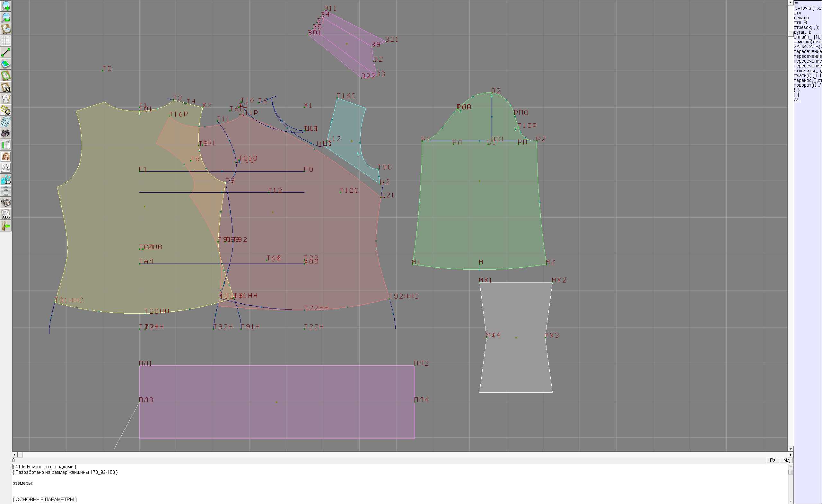Open the pattern with letter M icon
This screenshot has width=822, height=504.
point(6,87)
